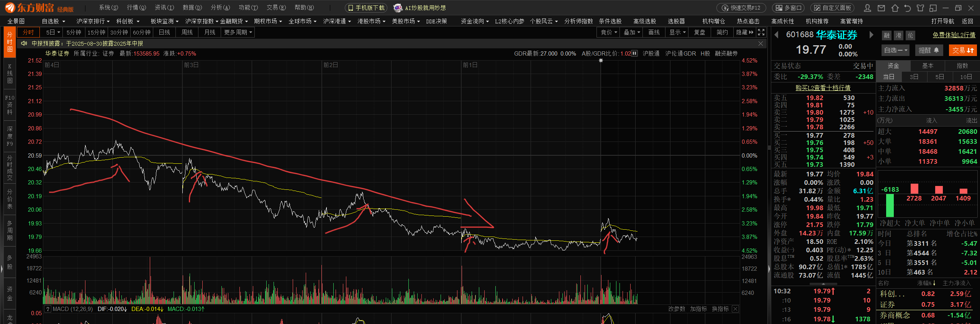
Task: Go to next stock arrow
Action: (871, 35)
